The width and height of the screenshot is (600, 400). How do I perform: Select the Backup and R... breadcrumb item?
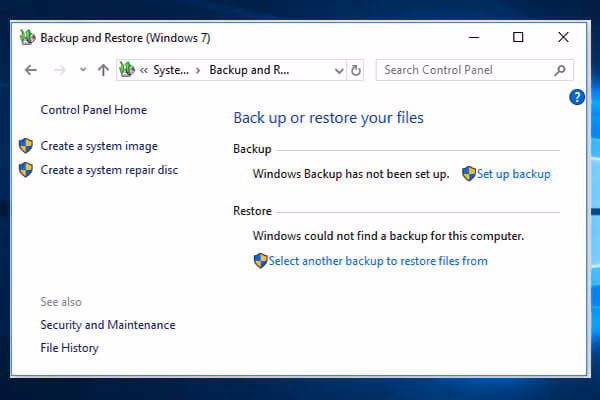[247, 70]
